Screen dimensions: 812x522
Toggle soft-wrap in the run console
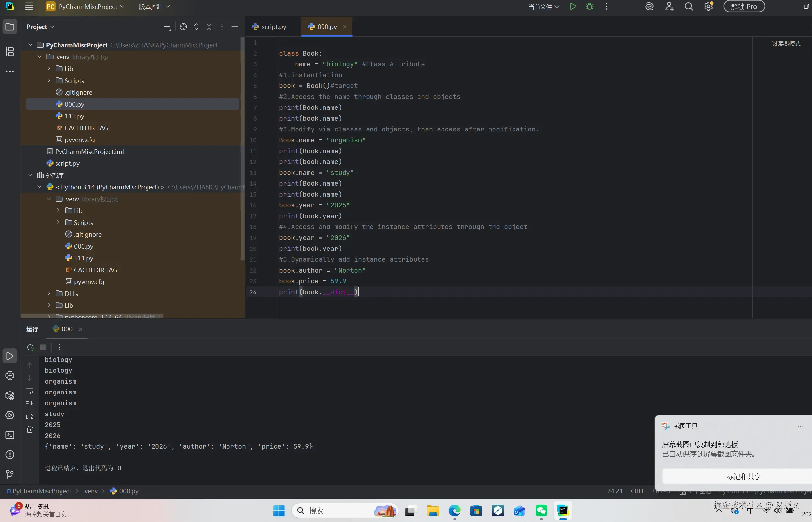point(30,391)
